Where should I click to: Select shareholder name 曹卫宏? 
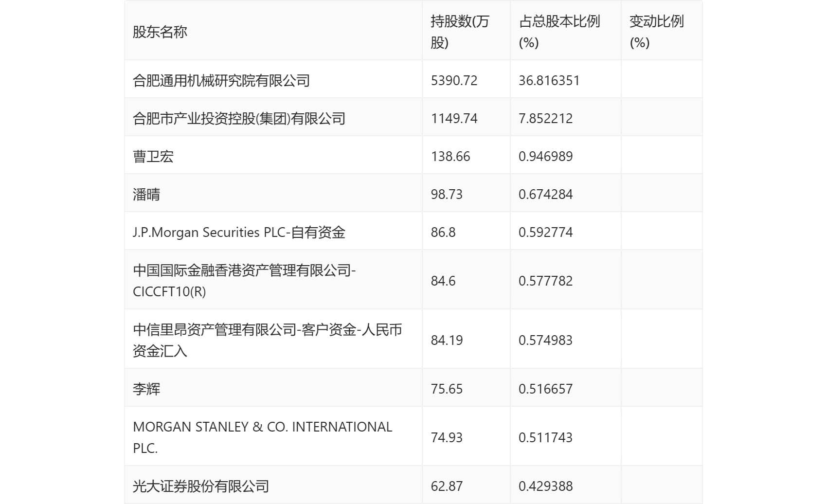153,156
